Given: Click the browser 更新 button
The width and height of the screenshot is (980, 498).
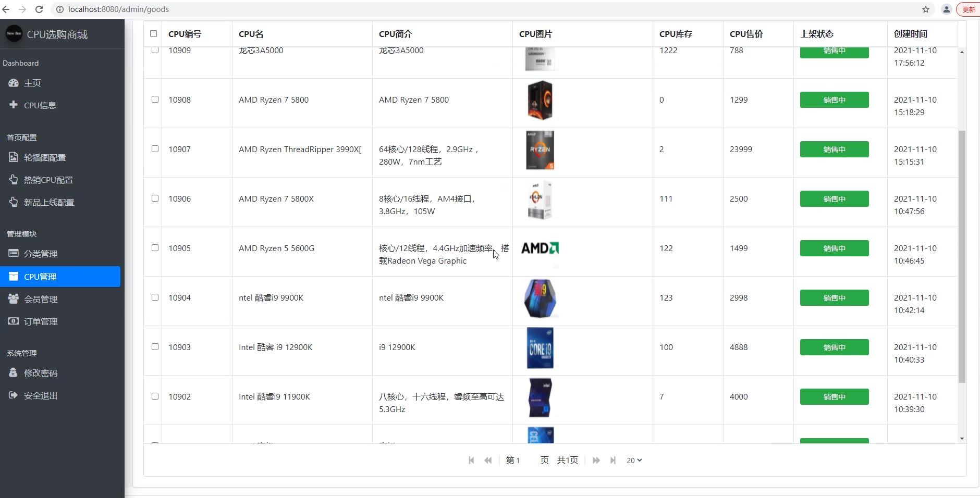Looking at the screenshot, I should click(x=969, y=9).
